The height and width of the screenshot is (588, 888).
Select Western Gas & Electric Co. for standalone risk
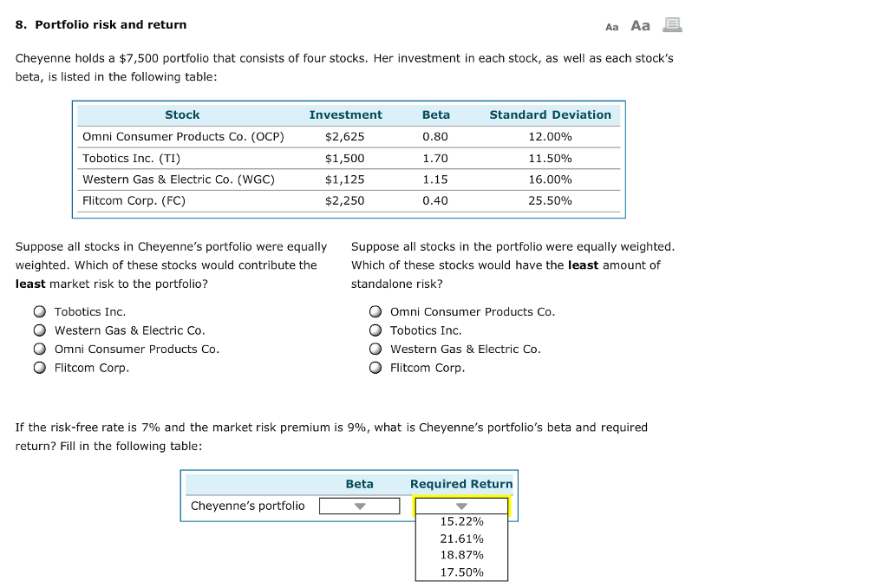pos(375,349)
